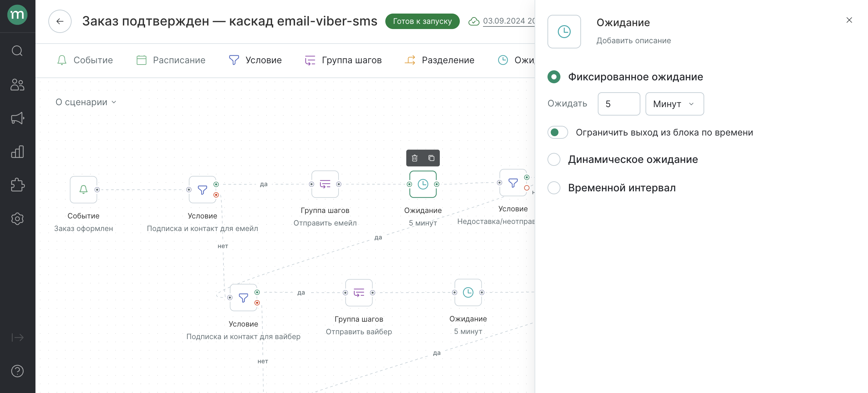The image size is (868, 393).
Task: Open the help question mark icon
Action: tap(17, 371)
